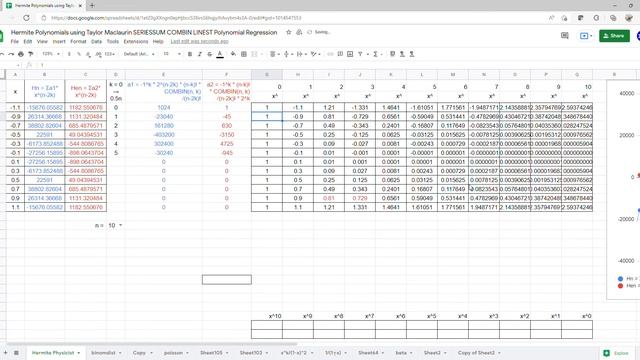Open the comment history icon
This screenshot has width=640, height=360.
click(564, 36)
